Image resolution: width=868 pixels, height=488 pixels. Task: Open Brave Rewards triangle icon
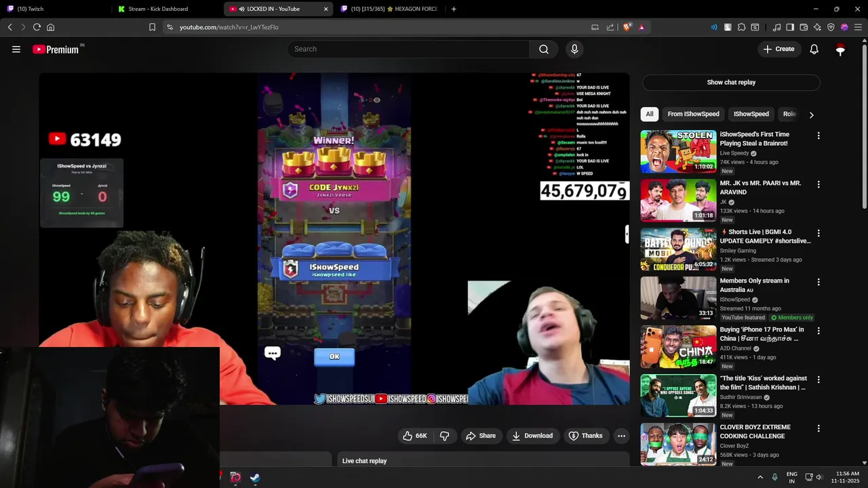pyautogui.click(x=642, y=27)
